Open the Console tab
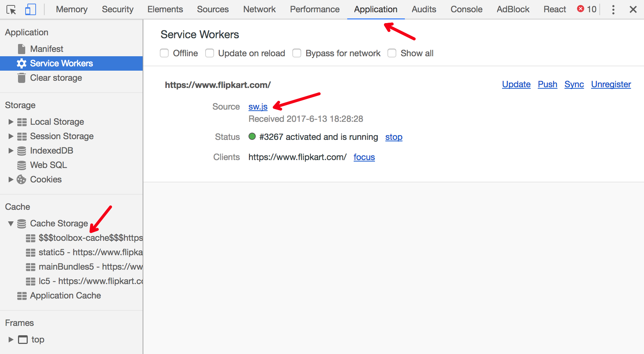This screenshot has height=354, width=644. click(x=466, y=9)
